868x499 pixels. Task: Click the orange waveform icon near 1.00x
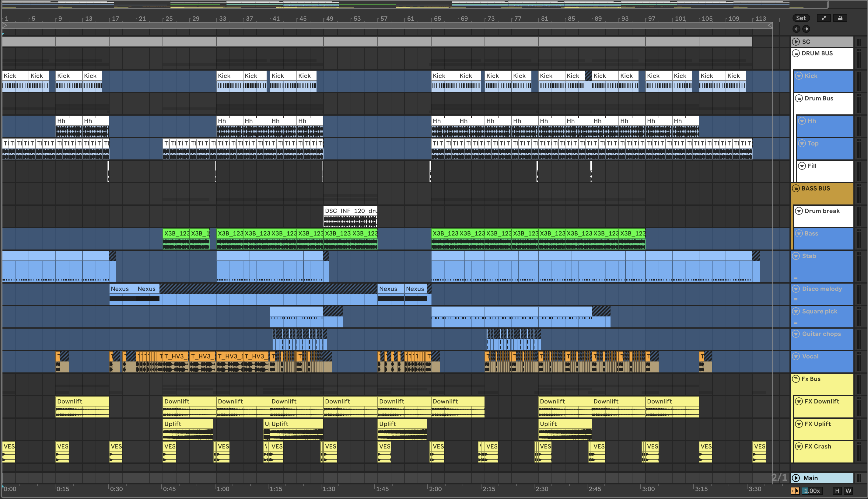(795, 491)
